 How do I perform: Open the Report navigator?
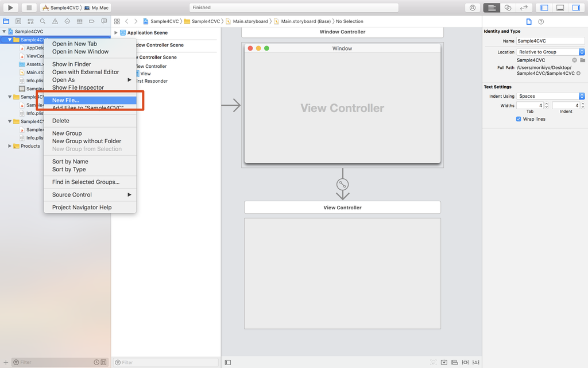click(104, 21)
